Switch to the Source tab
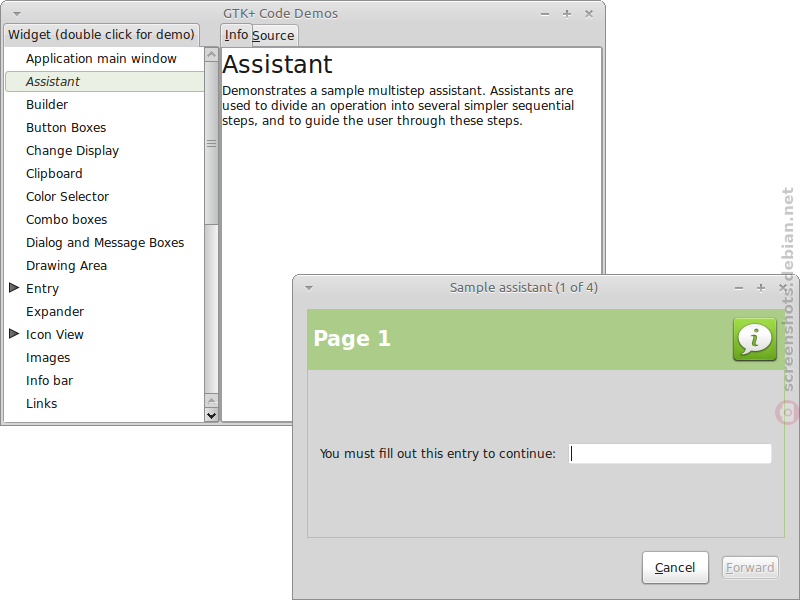Image resolution: width=800 pixels, height=600 pixels. (x=274, y=36)
